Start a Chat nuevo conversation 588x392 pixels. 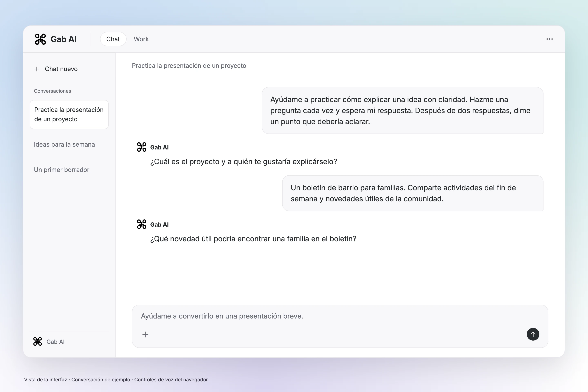(x=56, y=69)
